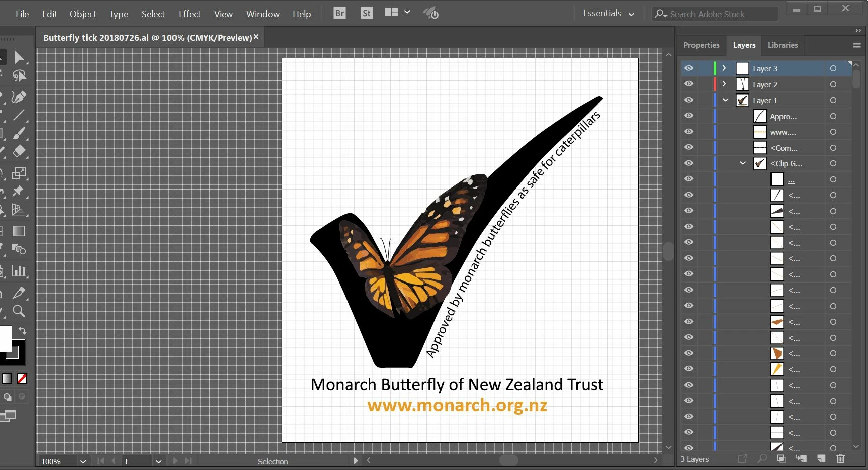Set color to None swatch

point(22,379)
